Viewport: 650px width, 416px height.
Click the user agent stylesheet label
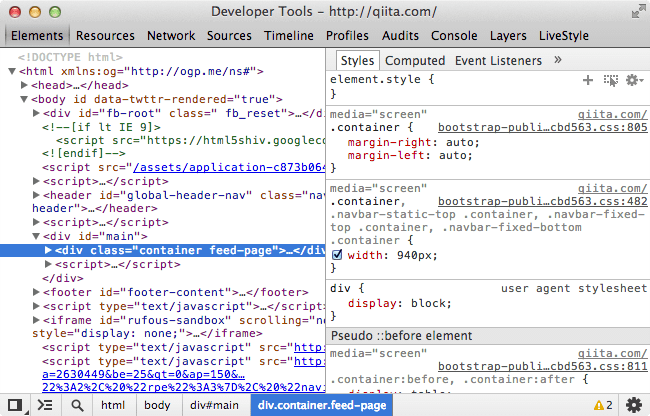(x=574, y=288)
